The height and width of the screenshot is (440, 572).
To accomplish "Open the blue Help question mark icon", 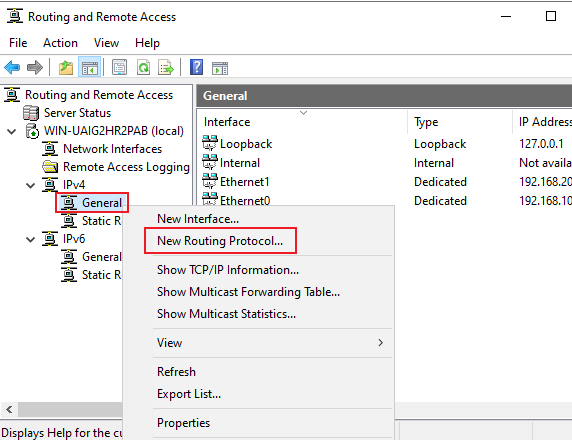I will (197, 68).
